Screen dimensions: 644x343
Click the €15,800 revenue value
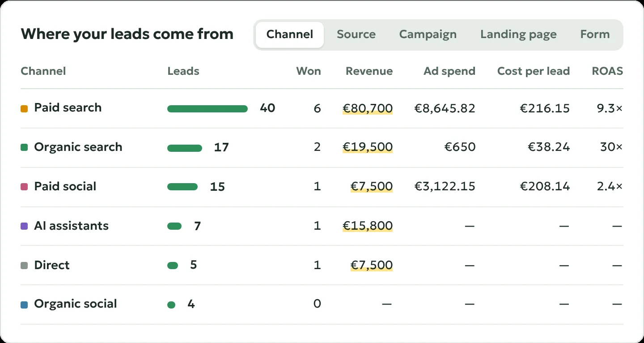[368, 226]
